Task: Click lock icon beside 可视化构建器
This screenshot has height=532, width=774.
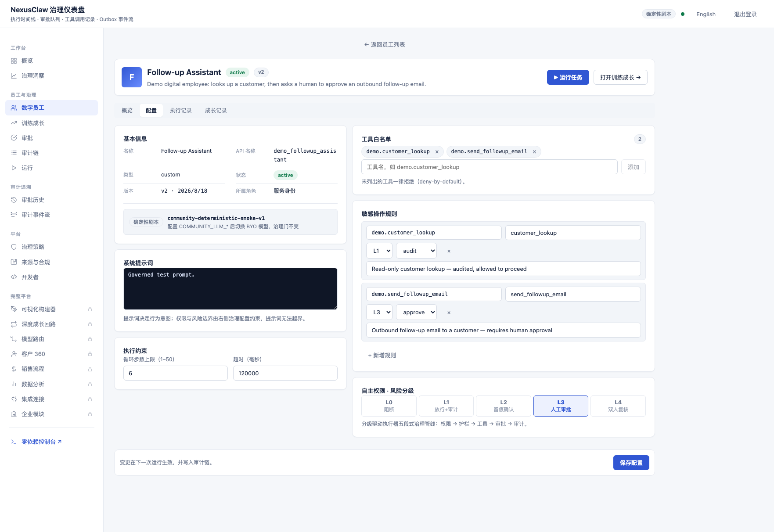Action: point(90,309)
